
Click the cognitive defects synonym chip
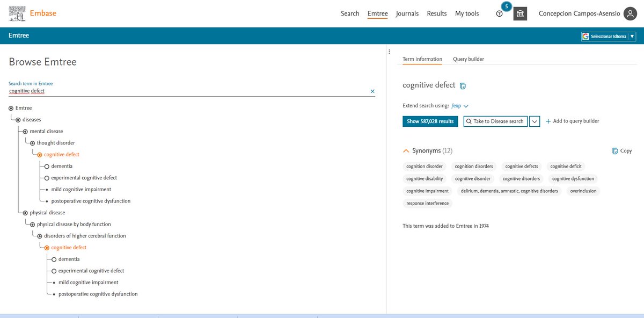[x=522, y=167]
